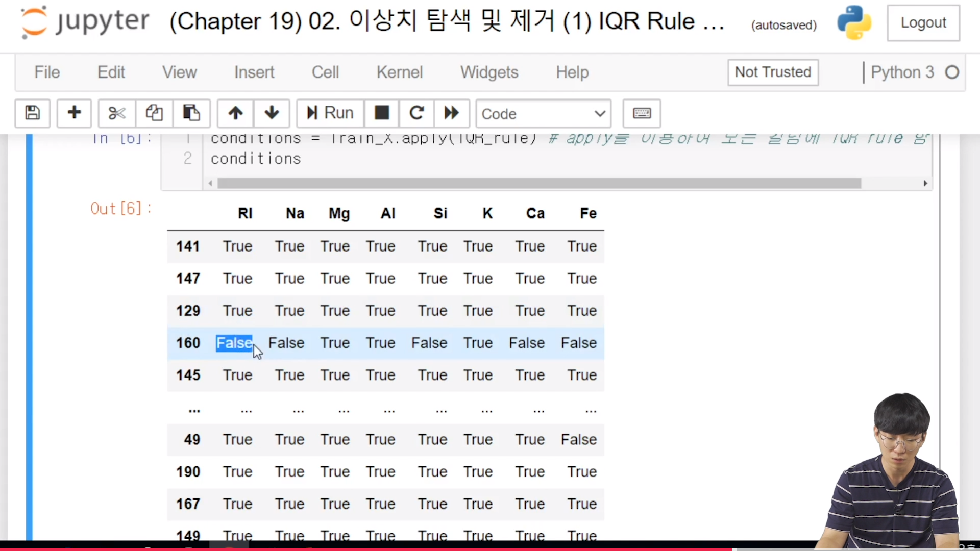Restart the kernel with circular arrow
This screenshot has width=980, height=551.
click(x=416, y=113)
